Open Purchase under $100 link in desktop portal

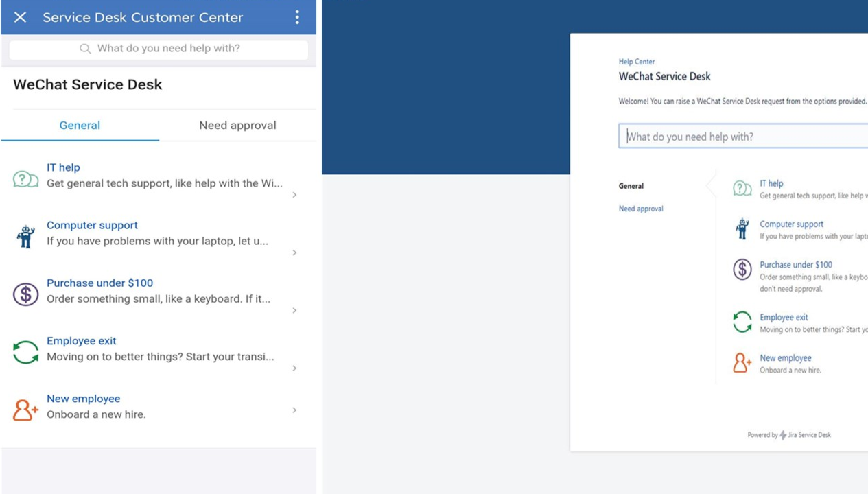click(796, 264)
